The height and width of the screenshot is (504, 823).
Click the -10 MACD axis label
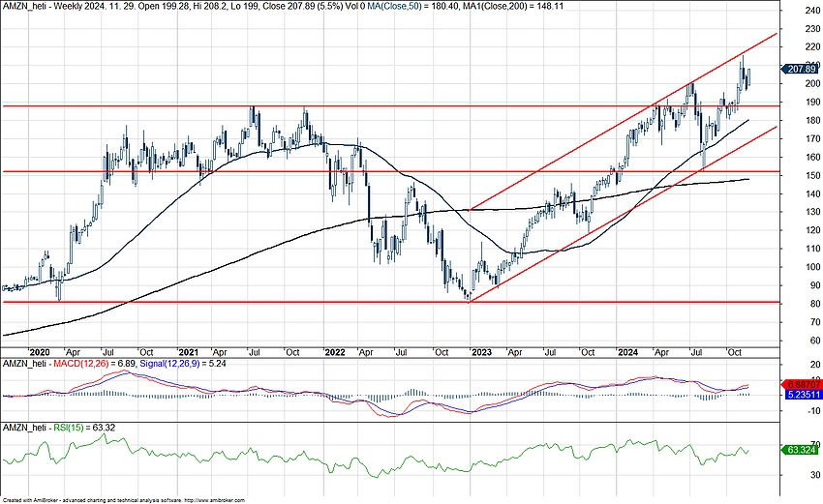[813, 410]
